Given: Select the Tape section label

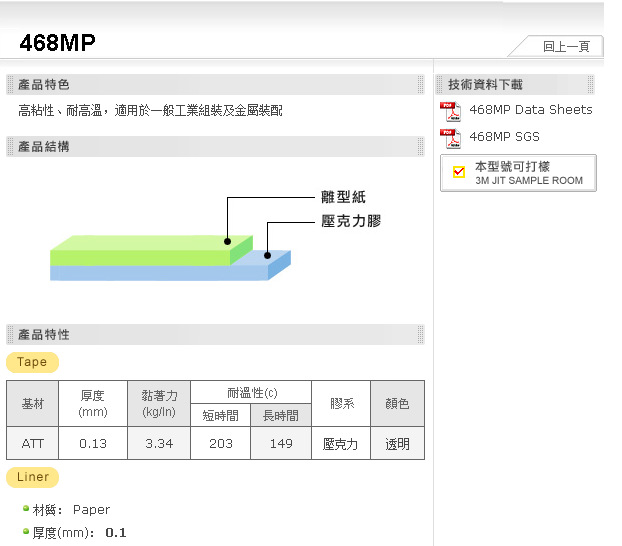Looking at the screenshot, I should (33, 362).
